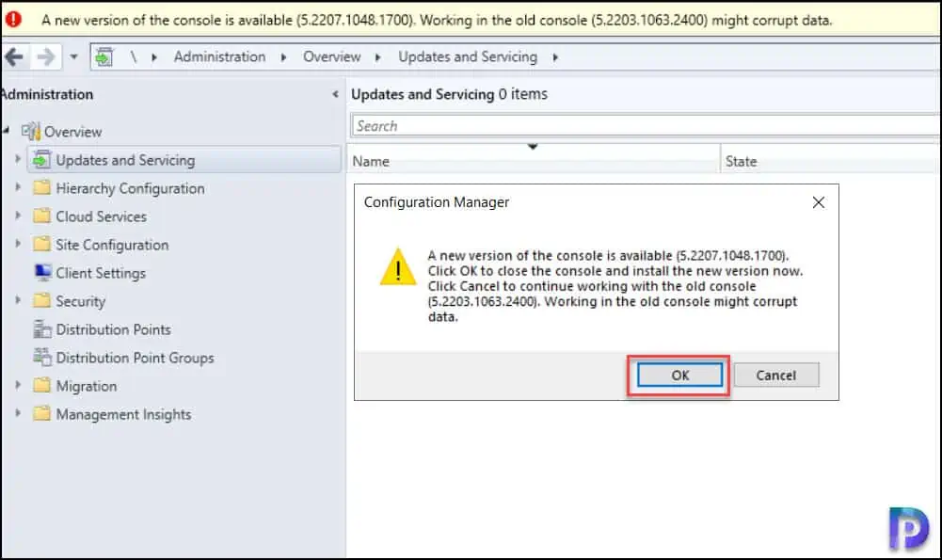Expand the arrow after Administration breadcrumb

[283, 57]
